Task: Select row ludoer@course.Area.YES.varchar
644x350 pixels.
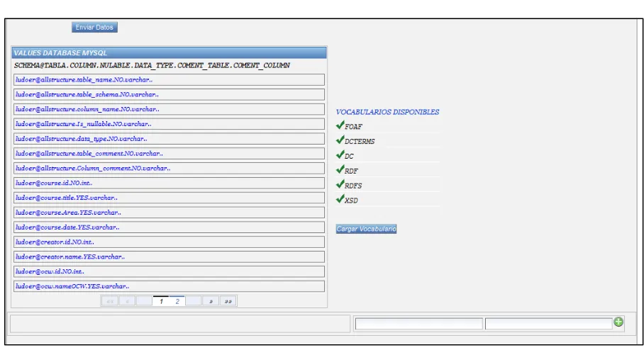Action: point(169,213)
